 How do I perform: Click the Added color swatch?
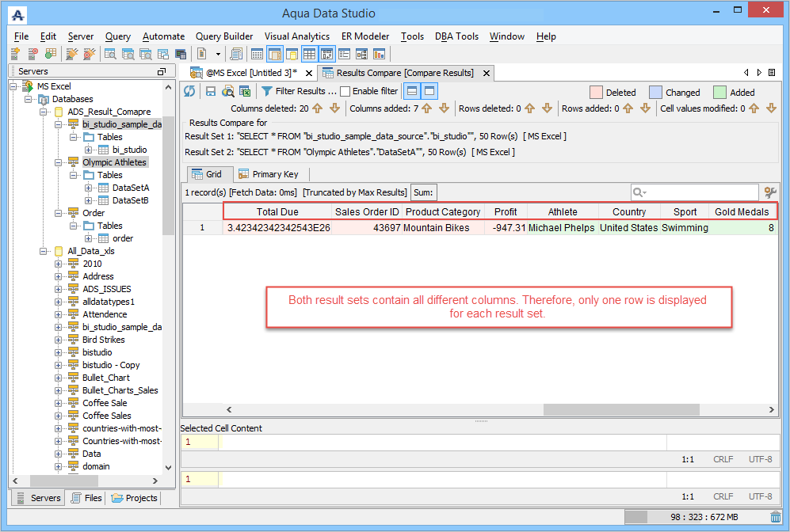click(720, 92)
